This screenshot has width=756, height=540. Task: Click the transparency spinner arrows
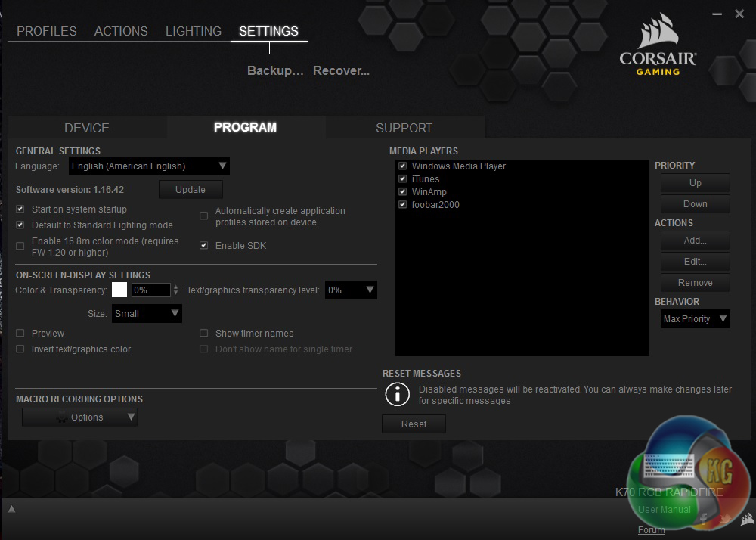point(175,290)
